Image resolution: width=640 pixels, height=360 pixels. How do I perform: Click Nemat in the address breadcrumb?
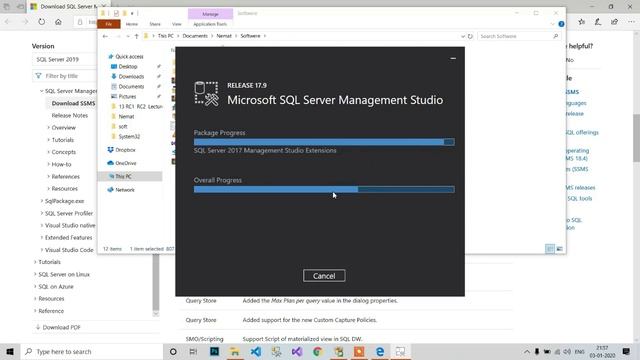[224, 36]
